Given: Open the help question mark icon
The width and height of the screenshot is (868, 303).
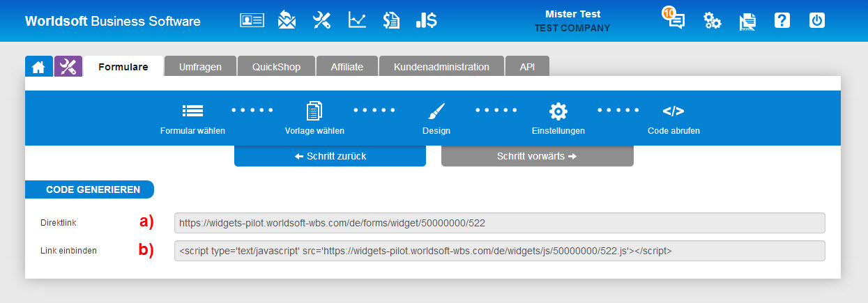Looking at the screenshot, I should point(782,20).
